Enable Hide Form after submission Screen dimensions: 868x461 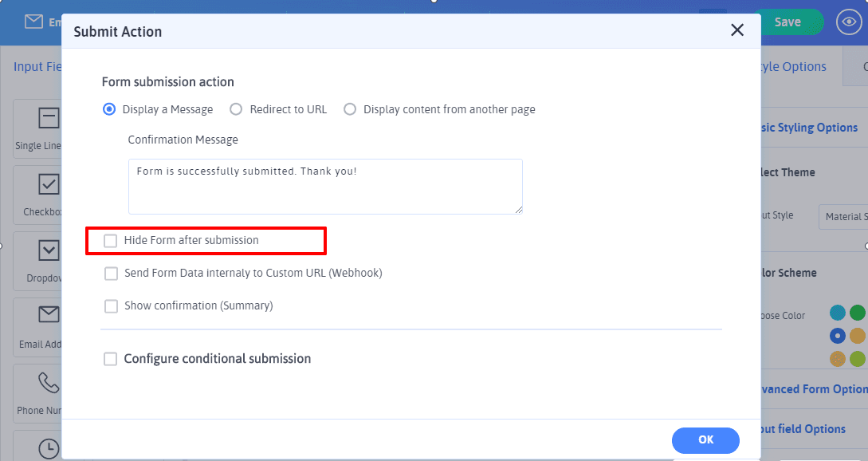(x=111, y=240)
